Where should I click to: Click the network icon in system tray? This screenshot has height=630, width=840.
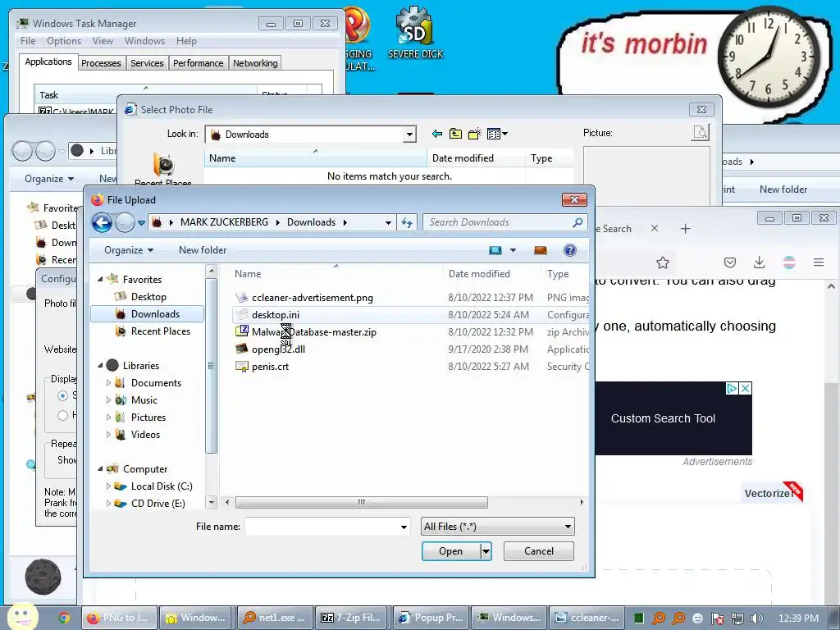click(737, 619)
